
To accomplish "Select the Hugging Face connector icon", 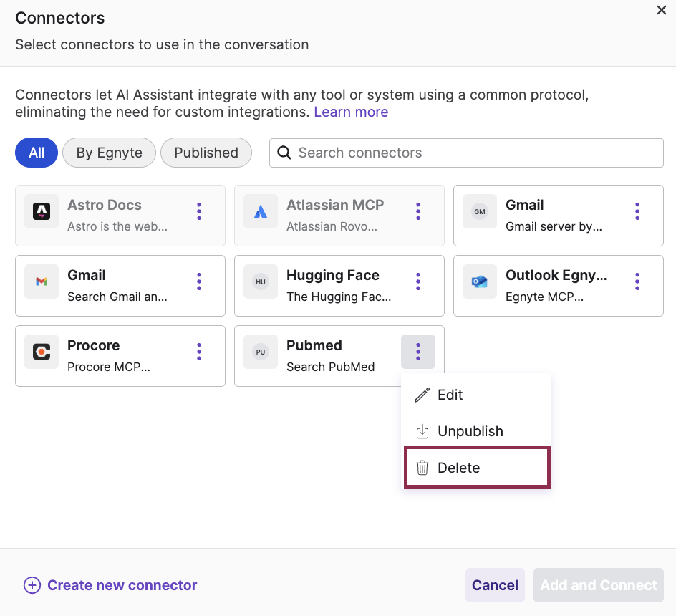I will click(260, 281).
